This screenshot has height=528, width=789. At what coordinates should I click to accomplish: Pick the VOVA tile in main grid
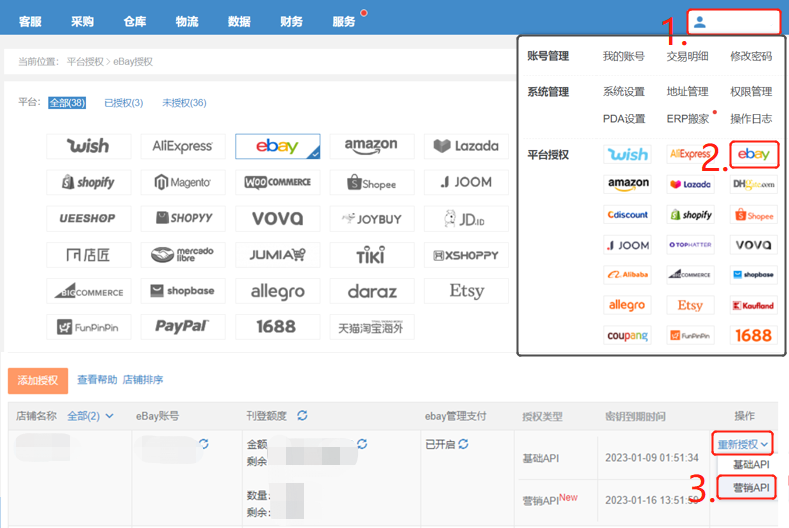(x=277, y=218)
